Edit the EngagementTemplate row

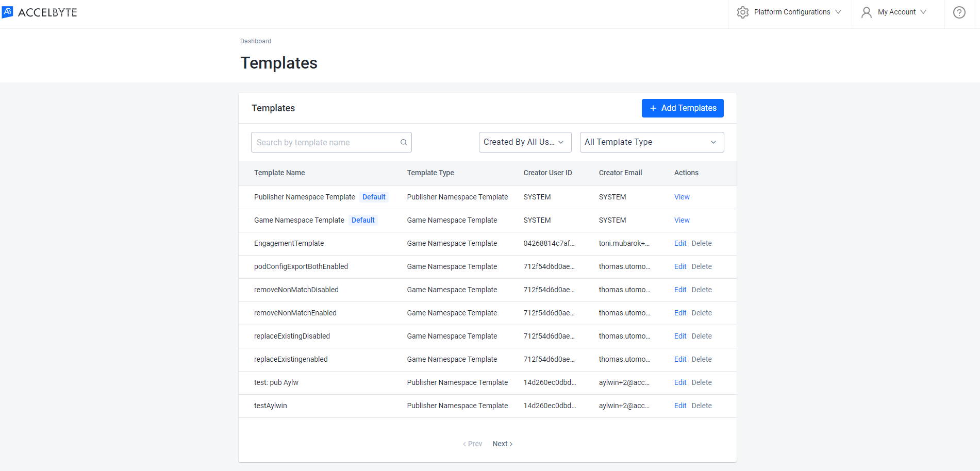[x=680, y=243]
